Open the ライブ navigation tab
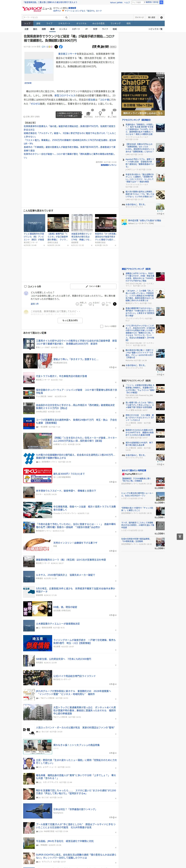This screenshot has height=868, width=186. tap(49, 24)
